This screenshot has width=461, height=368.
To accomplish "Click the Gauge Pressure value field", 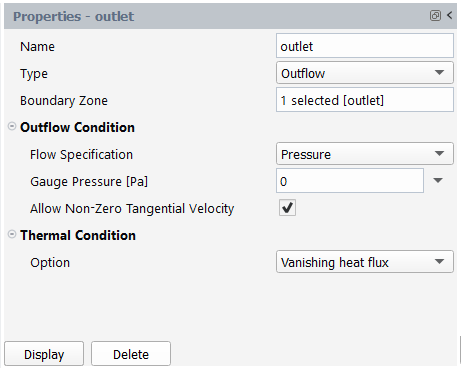I will coord(350,181).
